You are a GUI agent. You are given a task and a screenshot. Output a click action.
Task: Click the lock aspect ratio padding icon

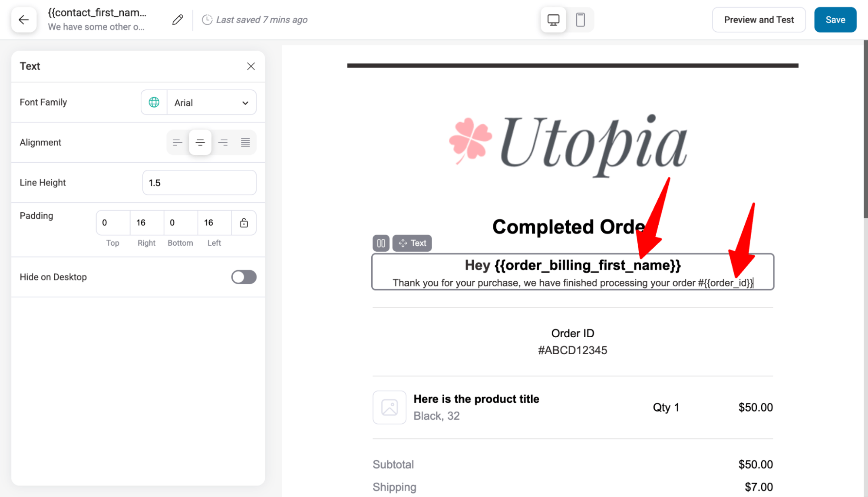click(x=244, y=223)
